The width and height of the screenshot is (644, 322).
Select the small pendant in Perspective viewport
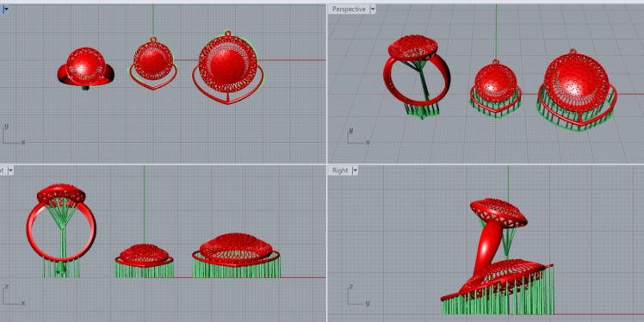point(496,89)
